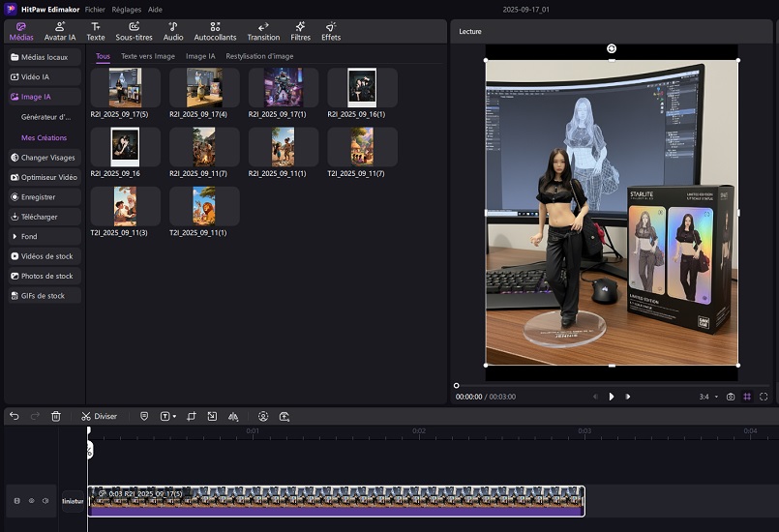The height and width of the screenshot is (532, 779).
Task: Select Mes Créations in sidebar
Action: pos(44,137)
